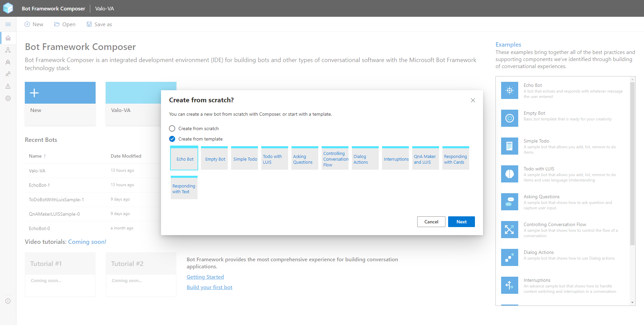This screenshot has width=644, height=325.
Task: Select the Create from template radio button
Action: point(172,139)
